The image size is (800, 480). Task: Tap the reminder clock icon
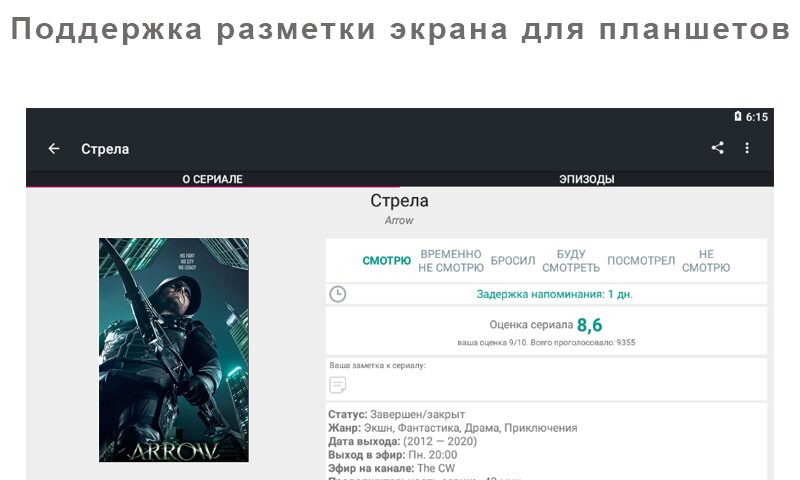pos(338,294)
